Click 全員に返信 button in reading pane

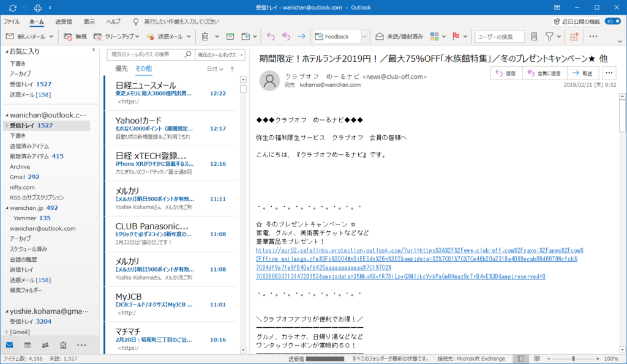pyautogui.click(x=544, y=73)
